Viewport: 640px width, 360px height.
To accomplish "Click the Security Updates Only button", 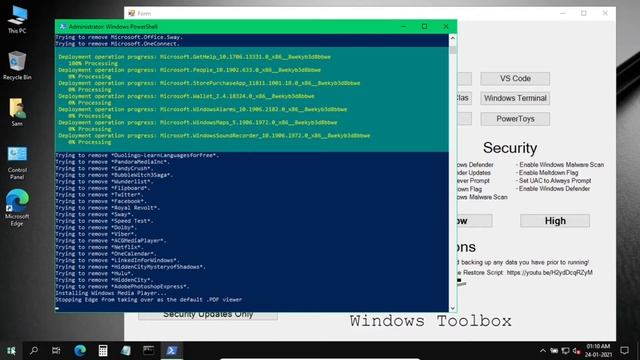I will (208, 316).
